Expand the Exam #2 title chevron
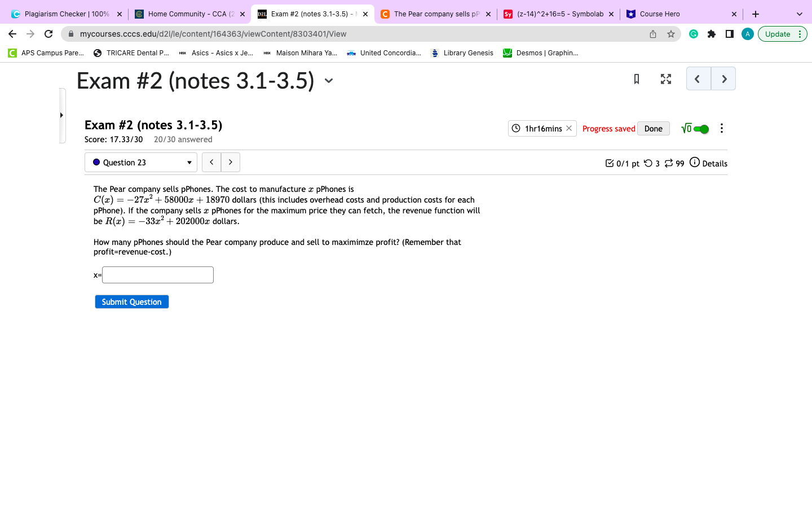 click(x=329, y=81)
